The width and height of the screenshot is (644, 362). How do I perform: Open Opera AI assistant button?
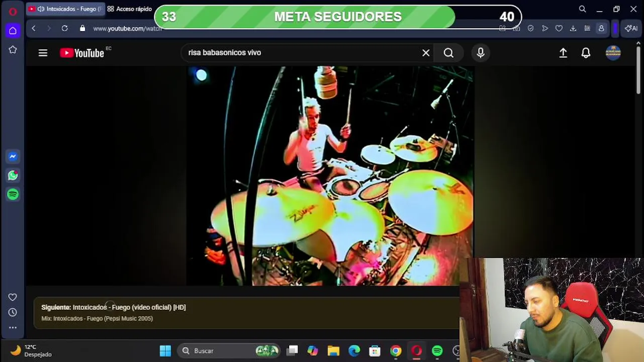click(x=631, y=29)
